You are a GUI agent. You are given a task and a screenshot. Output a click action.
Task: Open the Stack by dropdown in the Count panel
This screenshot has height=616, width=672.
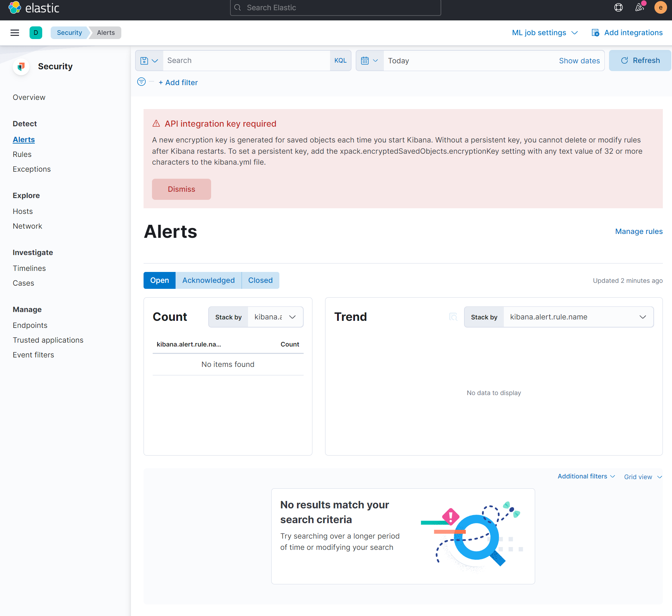(275, 317)
